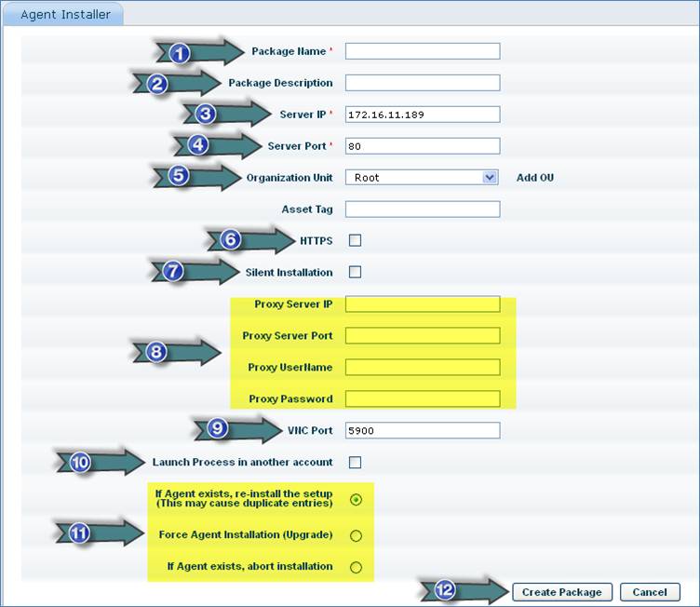The image size is (700, 607).
Task: Open the Organization Unit dropdown
Action: pyautogui.click(x=422, y=177)
